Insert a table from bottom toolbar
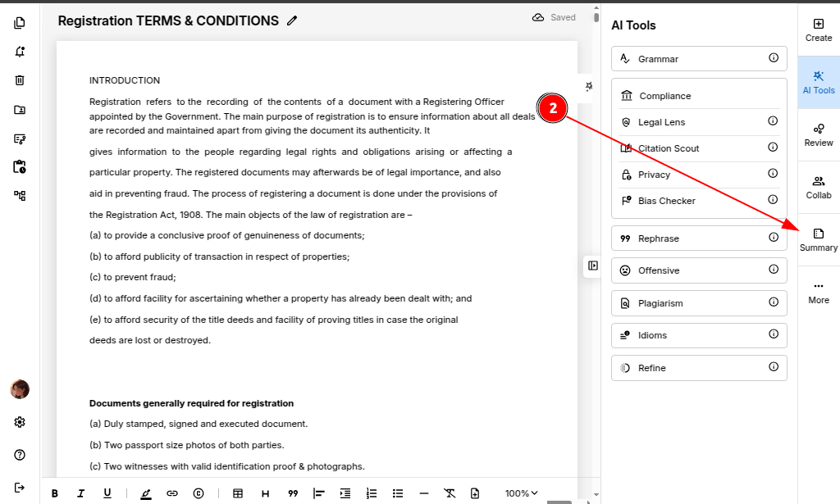840x504 pixels. pyautogui.click(x=238, y=493)
